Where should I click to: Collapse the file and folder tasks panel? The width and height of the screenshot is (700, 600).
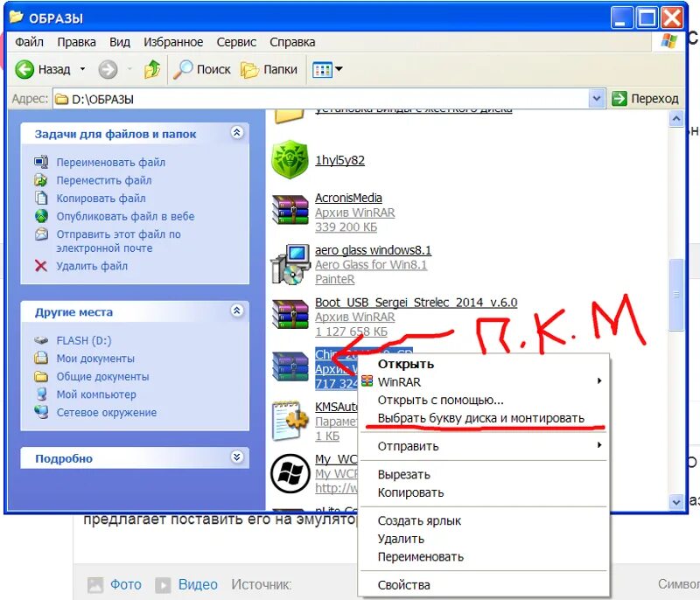pyautogui.click(x=237, y=132)
